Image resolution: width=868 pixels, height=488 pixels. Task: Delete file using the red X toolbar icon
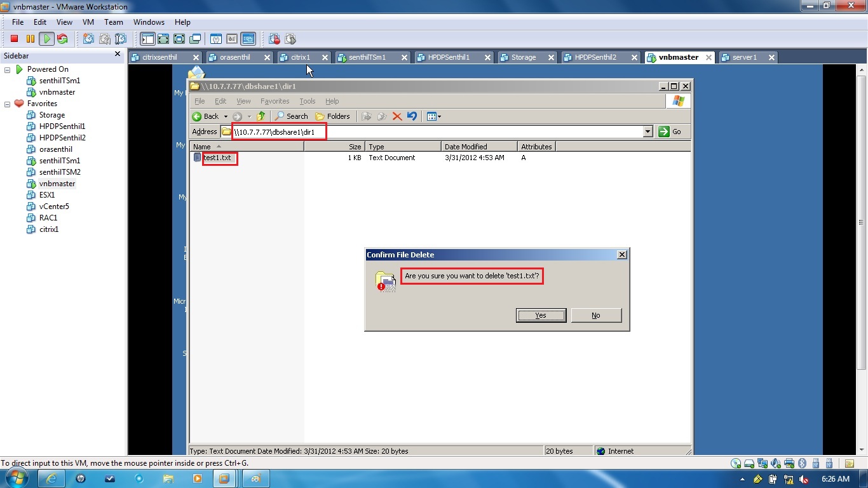pyautogui.click(x=397, y=116)
